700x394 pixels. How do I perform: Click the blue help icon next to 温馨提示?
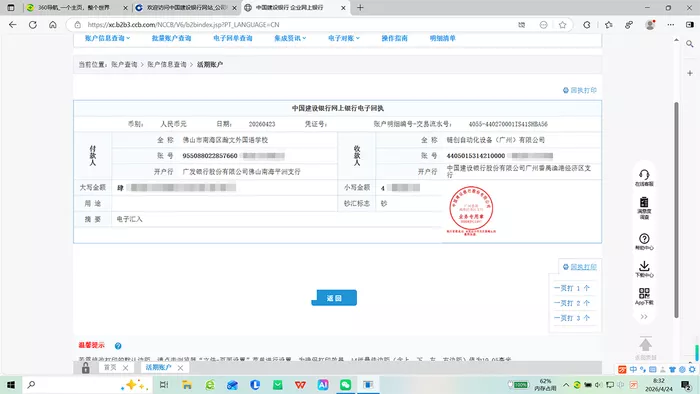tap(118, 346)
